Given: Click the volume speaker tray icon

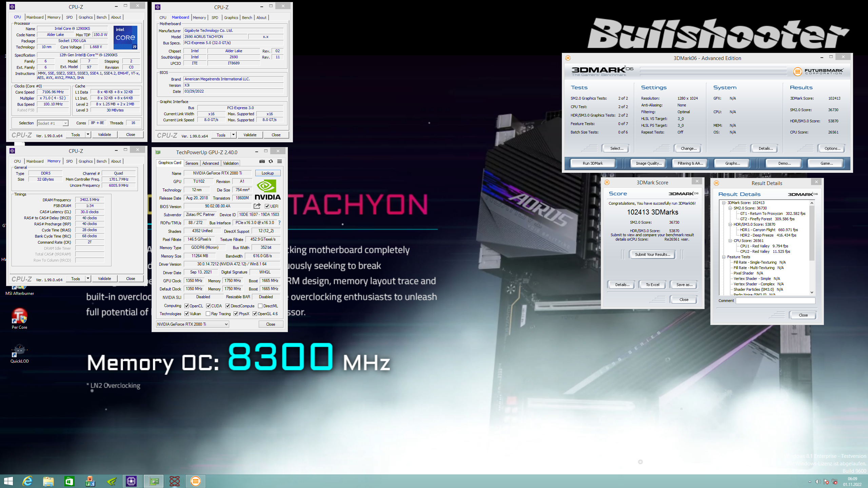Looking at the screenshot, I should pos(818,482).
